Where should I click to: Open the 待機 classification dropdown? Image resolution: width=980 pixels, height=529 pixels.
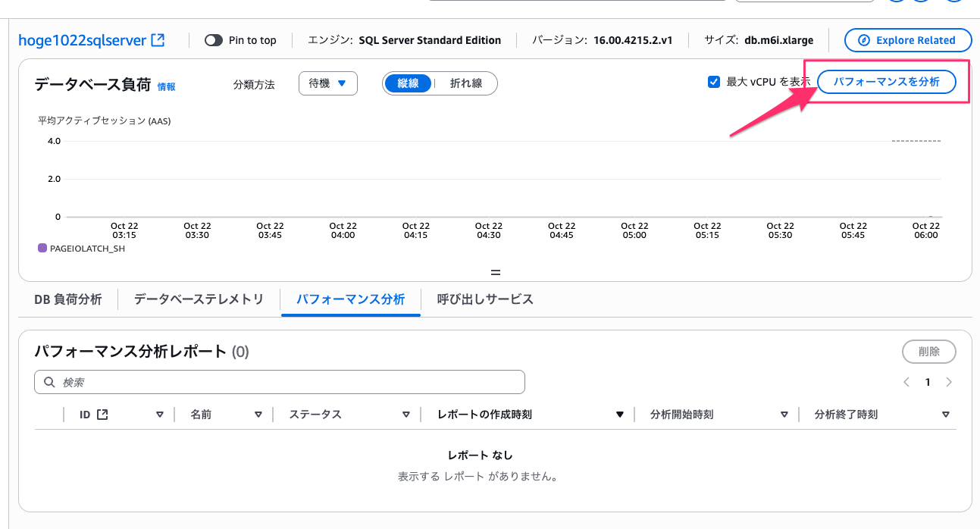(x=327, y=83)
